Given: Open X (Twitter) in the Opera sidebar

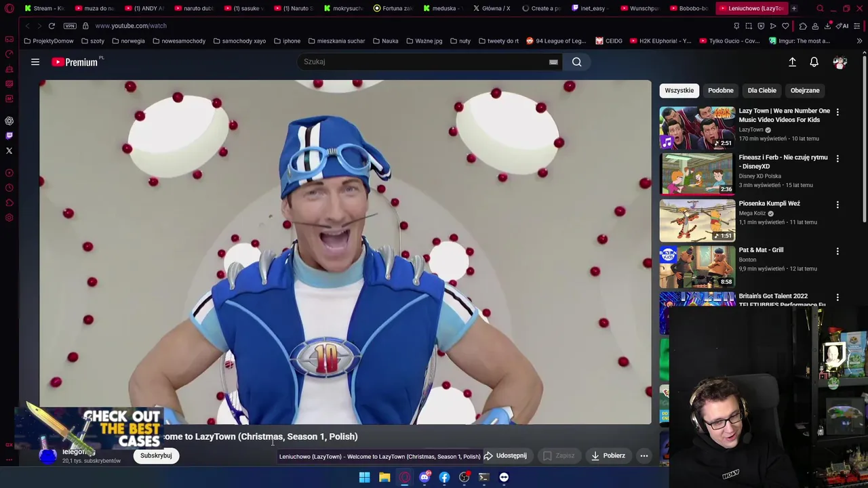Looking at the screenshot, I should click(x=9, y=150).
